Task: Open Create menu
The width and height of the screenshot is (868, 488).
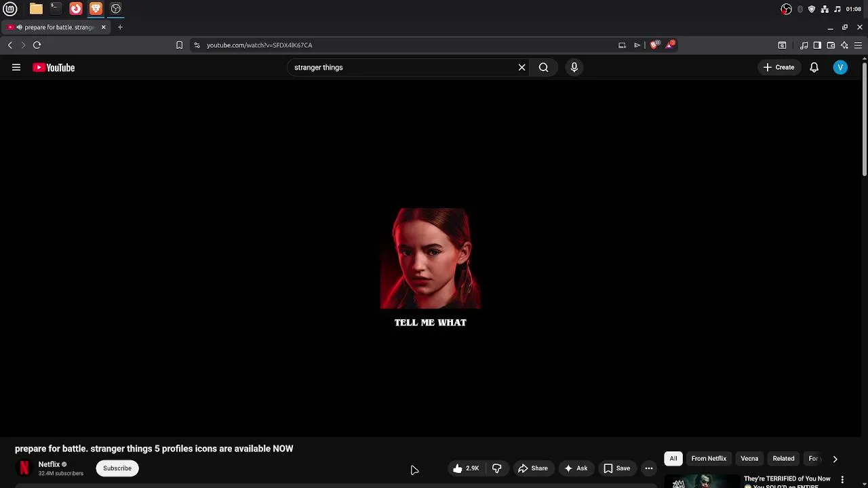Action: [x=778, y=67]
